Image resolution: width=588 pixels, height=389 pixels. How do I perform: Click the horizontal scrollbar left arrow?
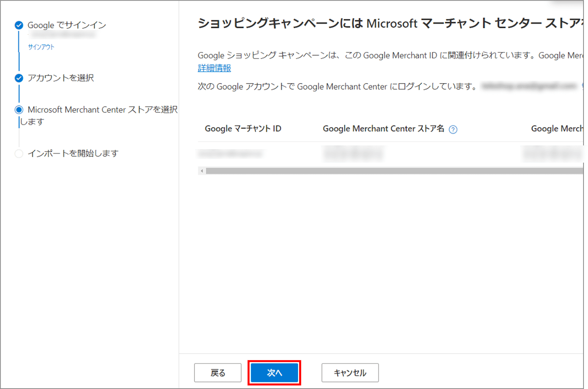coord(202,171)
